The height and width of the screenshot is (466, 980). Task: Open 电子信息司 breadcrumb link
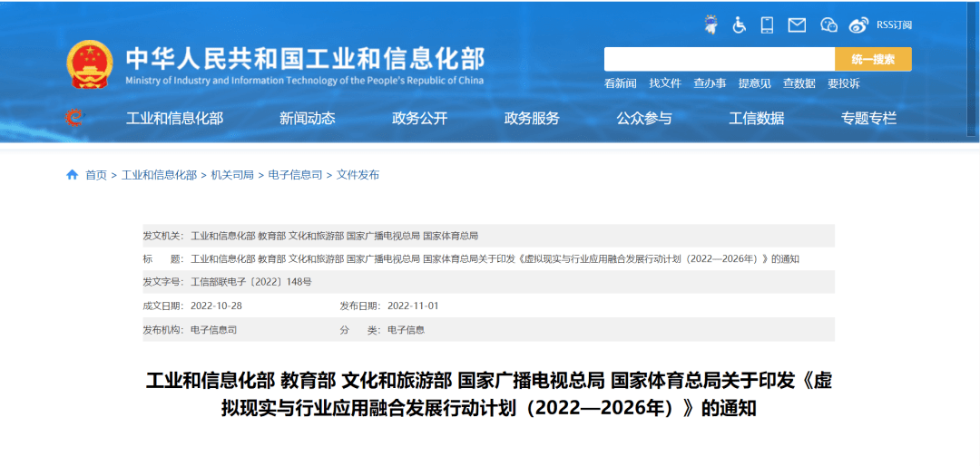pyautogui.click(x=295, y=175)
